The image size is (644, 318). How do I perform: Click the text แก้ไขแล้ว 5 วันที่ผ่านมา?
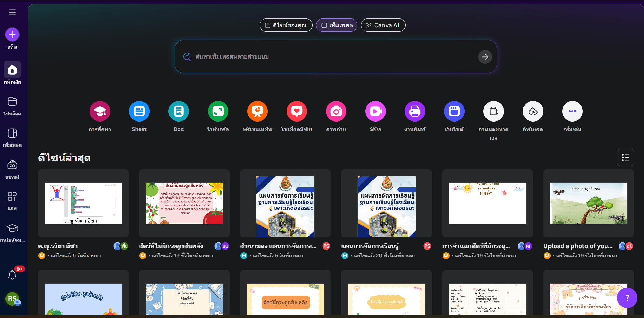[x=76, y=256]
